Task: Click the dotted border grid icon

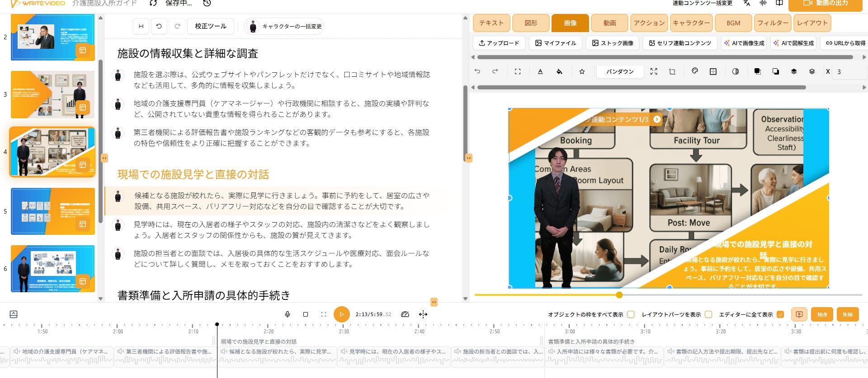Action: tap(713, 71)
